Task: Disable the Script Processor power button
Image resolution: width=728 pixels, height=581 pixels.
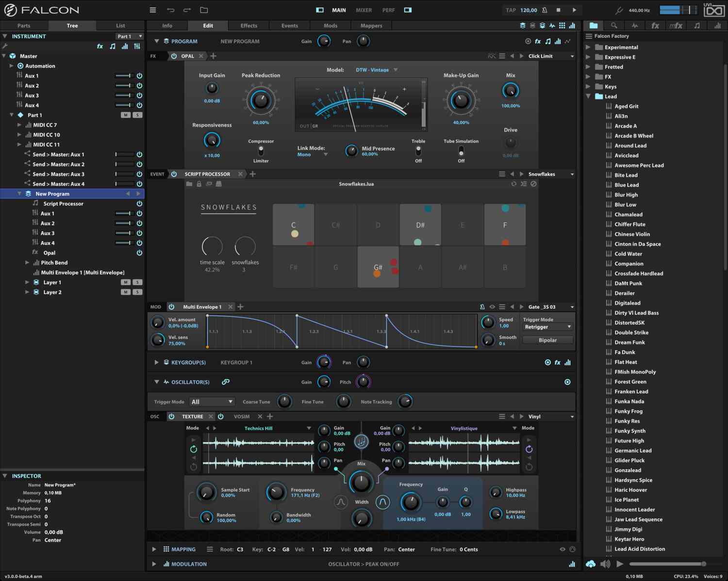Action: point(174,174)
